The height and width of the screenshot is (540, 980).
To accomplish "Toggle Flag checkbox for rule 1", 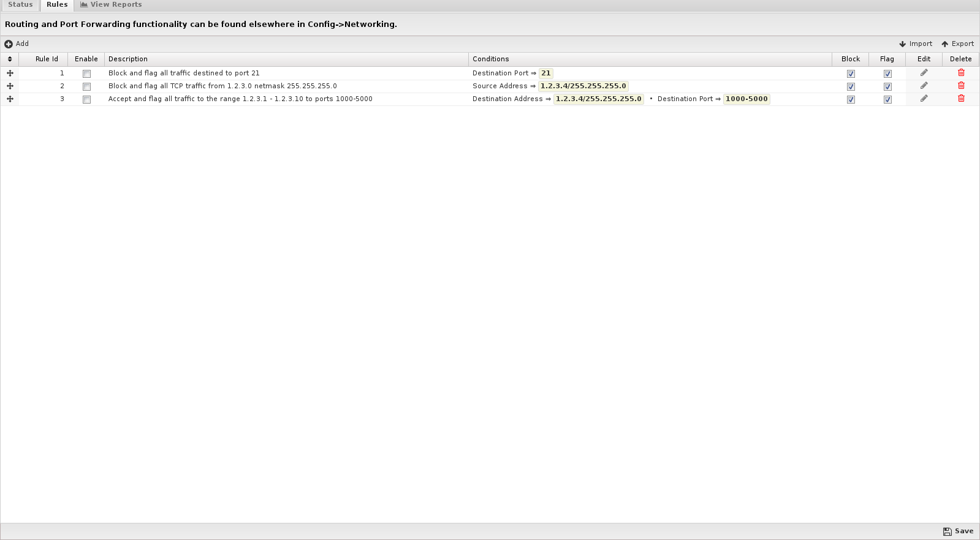I will coord(887,74).
